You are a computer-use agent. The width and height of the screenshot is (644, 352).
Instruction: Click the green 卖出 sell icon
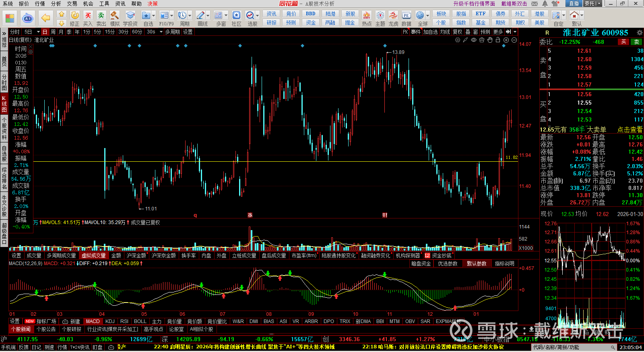tap(101, 16)
